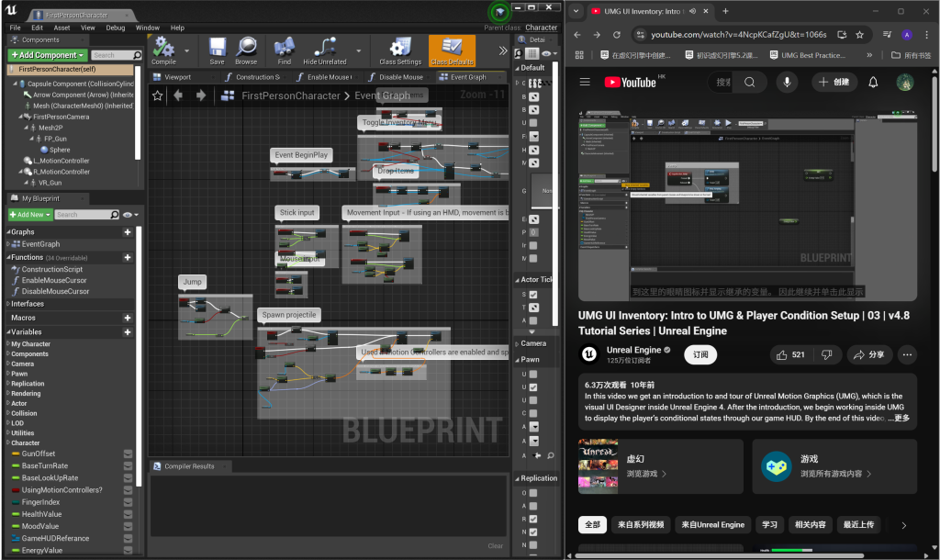Expand the My Character variable category

click(8, 344)
